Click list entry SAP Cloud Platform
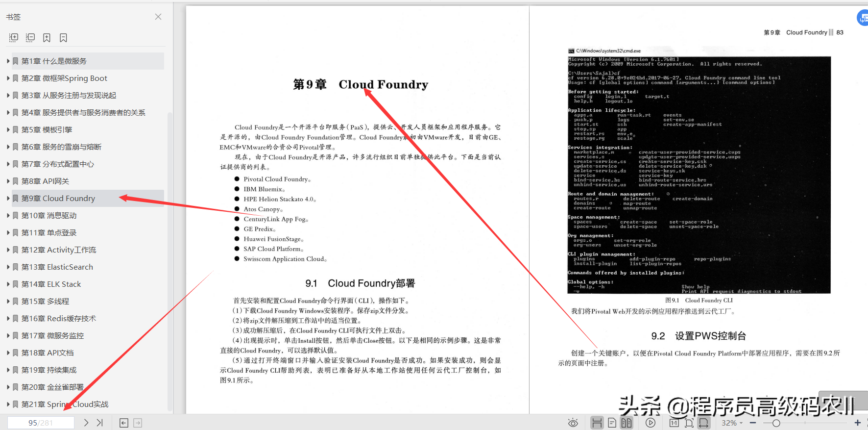The width and height of the screenshot is (868, 430). pyautogui.click(x=273, y=249)
